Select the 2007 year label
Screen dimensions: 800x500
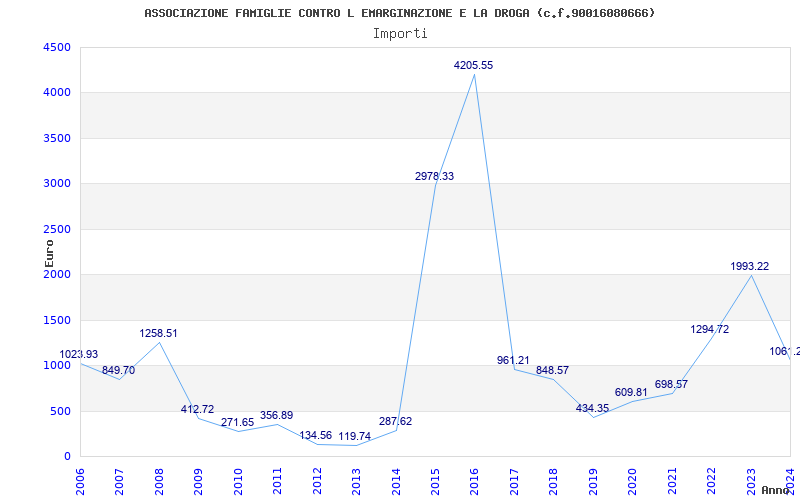click(119, 481)
